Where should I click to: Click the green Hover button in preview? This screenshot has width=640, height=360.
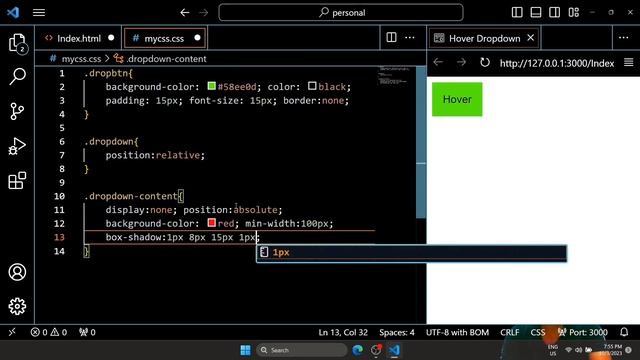point(457,99)
